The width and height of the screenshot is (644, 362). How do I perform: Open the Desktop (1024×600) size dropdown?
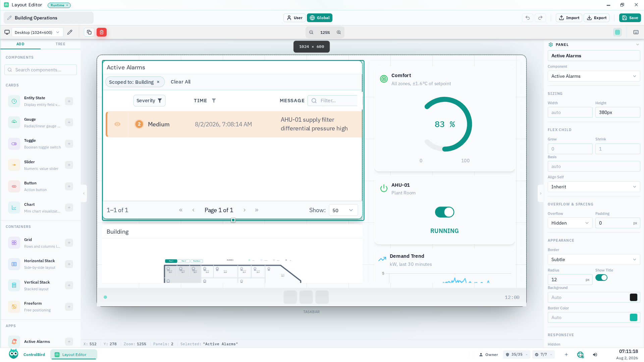click(37, 32)
